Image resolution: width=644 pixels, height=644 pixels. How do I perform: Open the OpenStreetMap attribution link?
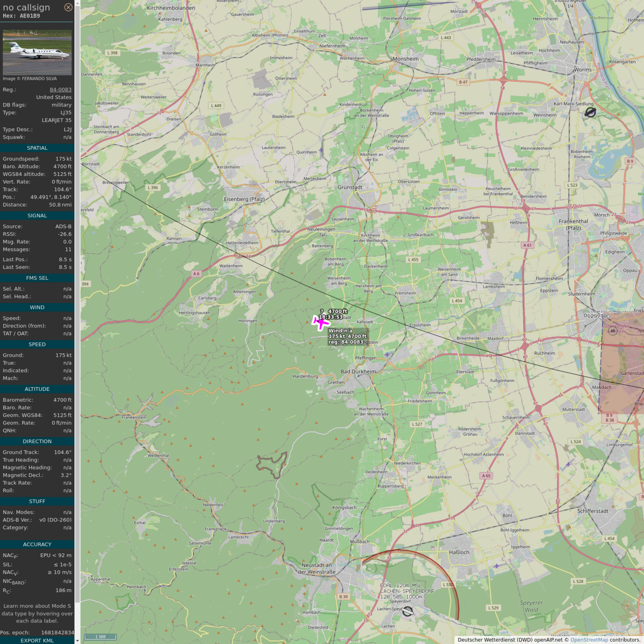click(x=589, y=640)
